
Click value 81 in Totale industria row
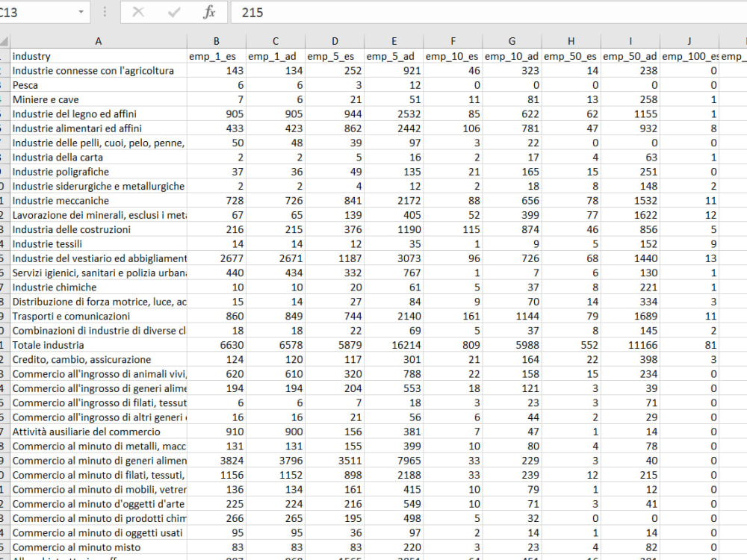coord(689,345)
